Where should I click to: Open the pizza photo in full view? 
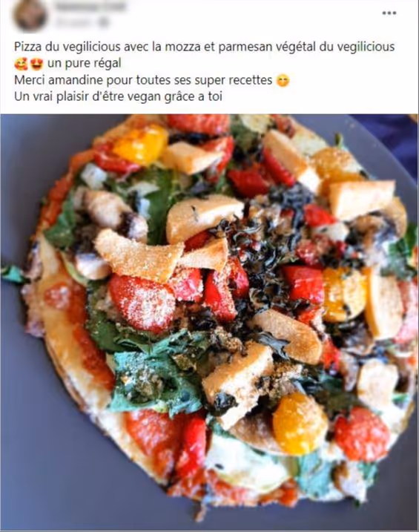[209, 322]
